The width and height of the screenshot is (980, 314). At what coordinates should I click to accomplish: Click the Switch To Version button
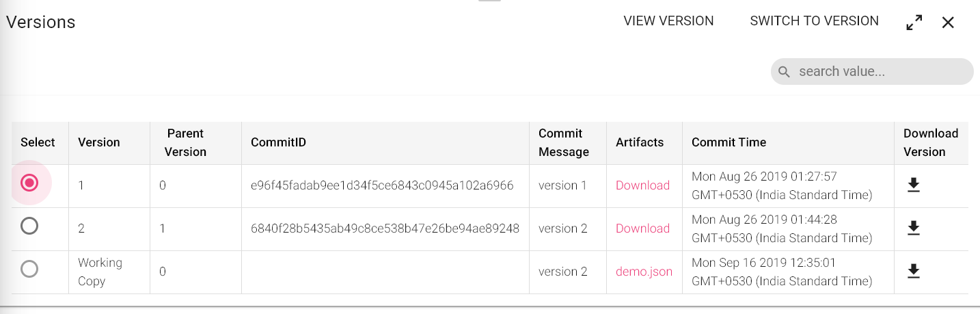tap(814, 21)
